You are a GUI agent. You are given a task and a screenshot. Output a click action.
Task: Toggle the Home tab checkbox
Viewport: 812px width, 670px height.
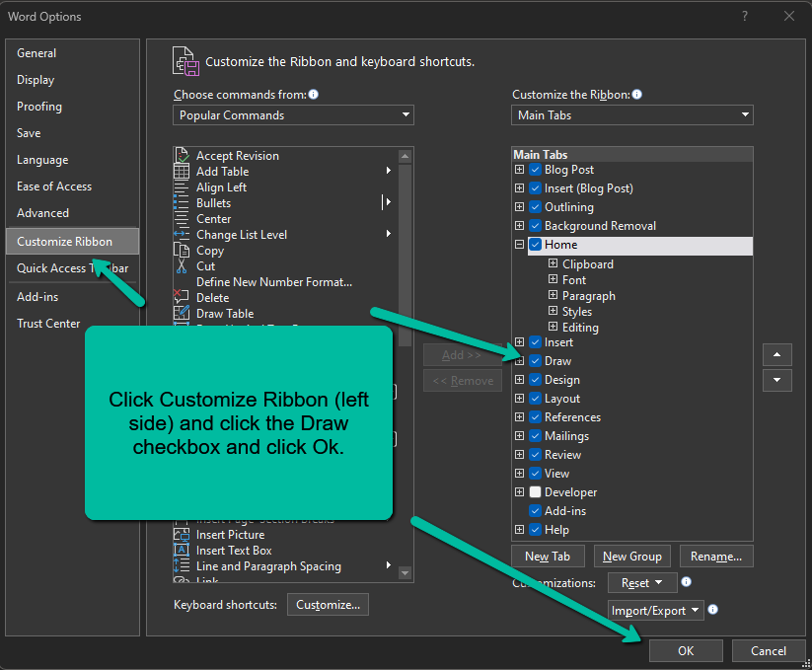click(x=536, y=245)
